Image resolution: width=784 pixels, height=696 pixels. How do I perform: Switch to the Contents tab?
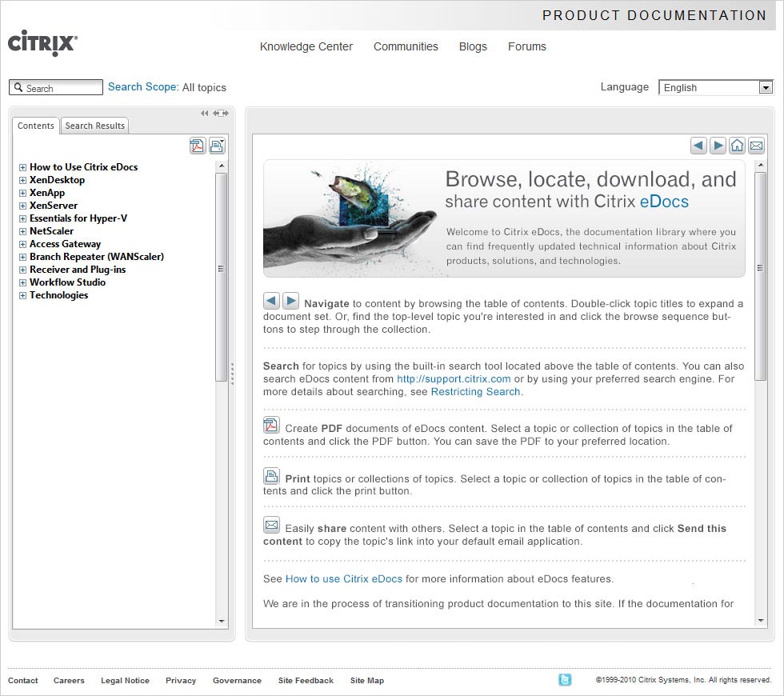[x=35, y=126]
